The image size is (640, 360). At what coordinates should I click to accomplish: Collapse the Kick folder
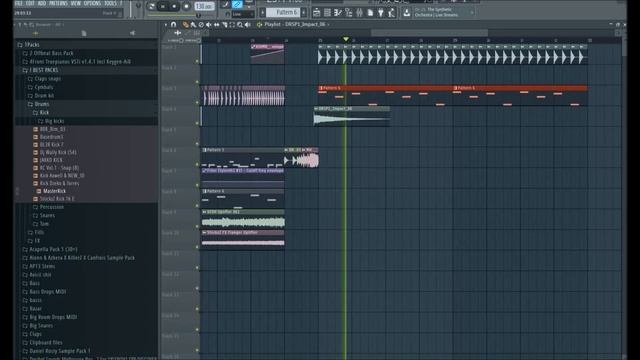coord(41,113)
